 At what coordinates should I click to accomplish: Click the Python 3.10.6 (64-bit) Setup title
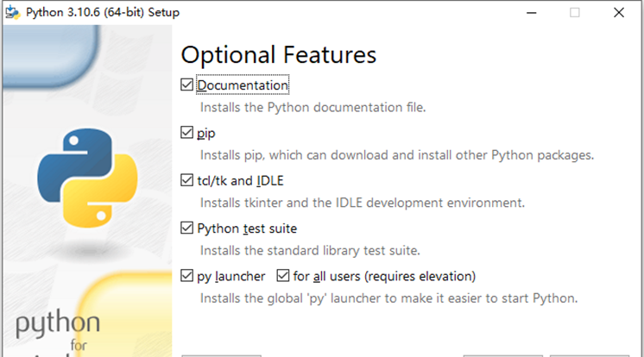[103, 12]
